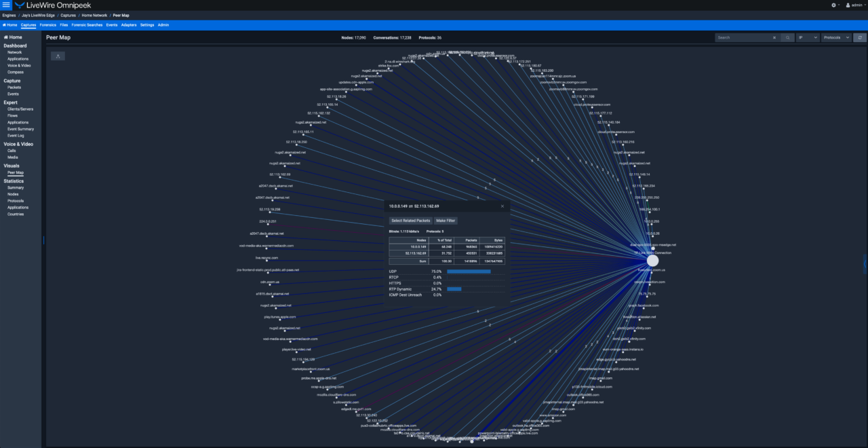Clear the search field with the X icon
The height and width of the screenshot is (448, 868).
(774, 37)
